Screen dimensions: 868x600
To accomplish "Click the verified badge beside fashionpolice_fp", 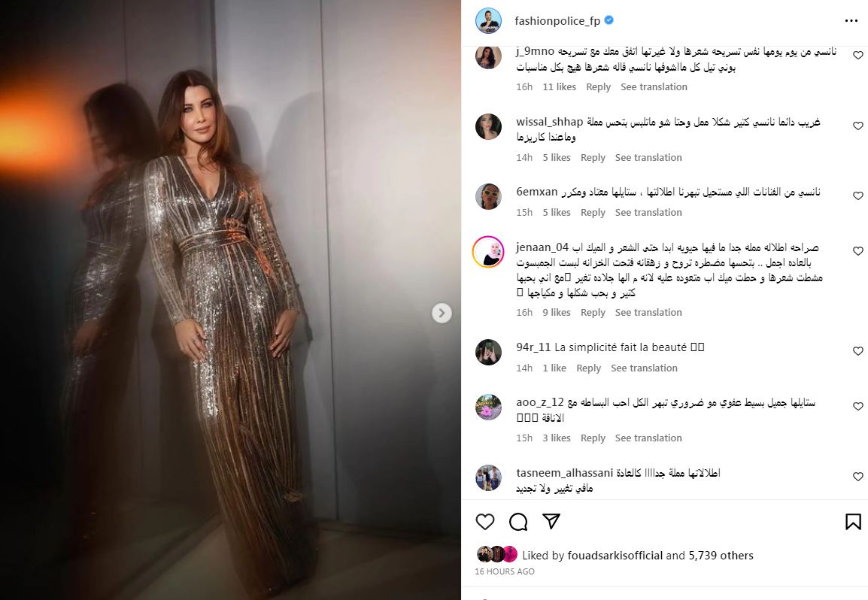I will click(x=609, y=20).
